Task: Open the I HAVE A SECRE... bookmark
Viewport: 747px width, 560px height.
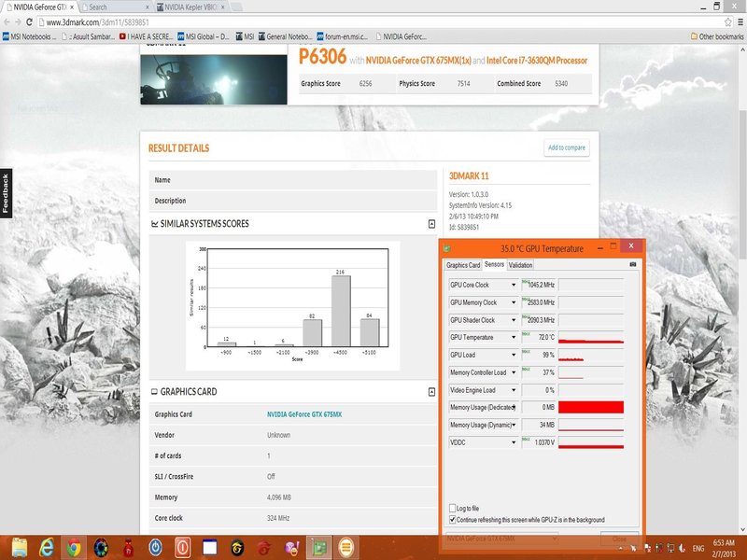Action: click(147, 36)
